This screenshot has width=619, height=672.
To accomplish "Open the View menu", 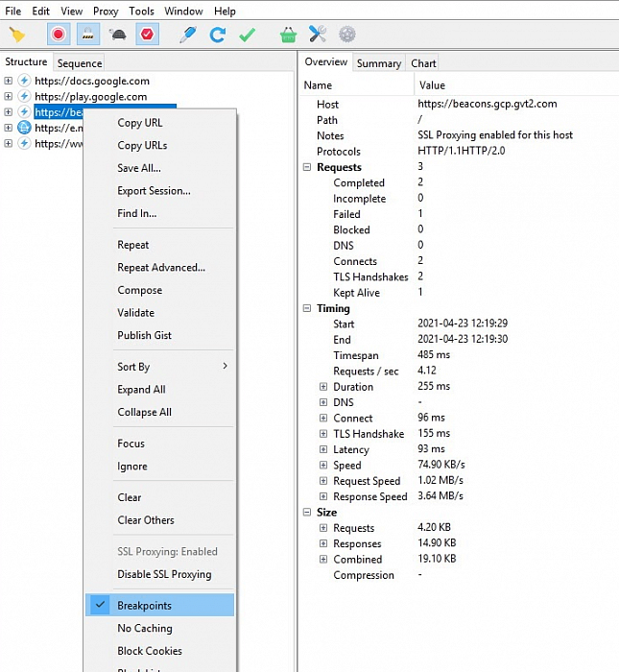I will pos(71,12).
